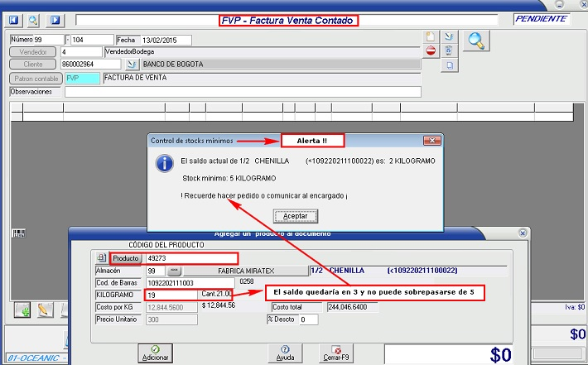Click the large magnifying glass search icon
Screen dimensions: 588x365
(x=475, y=40)
